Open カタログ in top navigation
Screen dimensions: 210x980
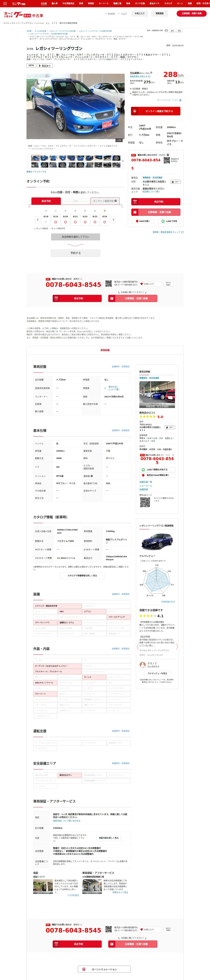pos(168,3)
